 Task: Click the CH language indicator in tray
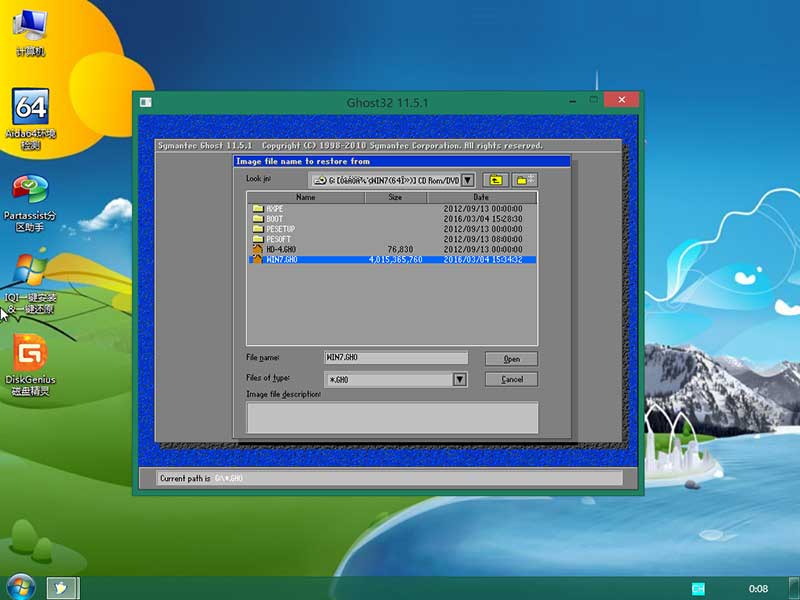coord(698,589)
